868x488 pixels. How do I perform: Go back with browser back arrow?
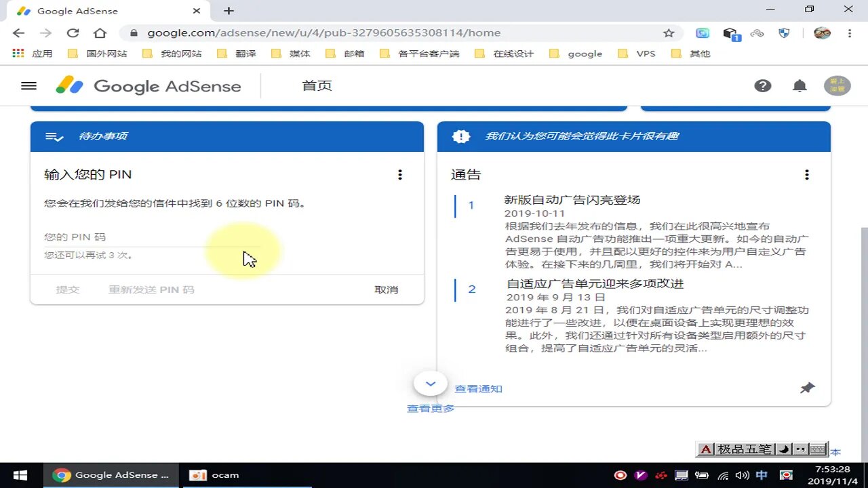[x=18, y=33]
